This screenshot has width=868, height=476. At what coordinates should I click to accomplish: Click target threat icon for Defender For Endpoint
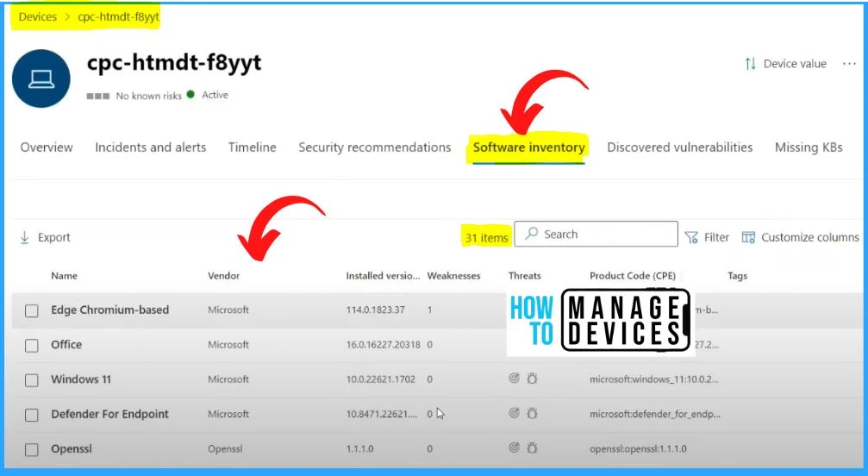514,413
